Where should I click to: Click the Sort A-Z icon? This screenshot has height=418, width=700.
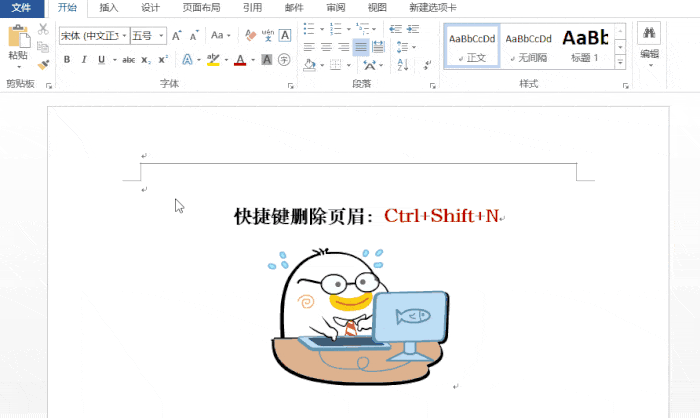pos(402,65)
